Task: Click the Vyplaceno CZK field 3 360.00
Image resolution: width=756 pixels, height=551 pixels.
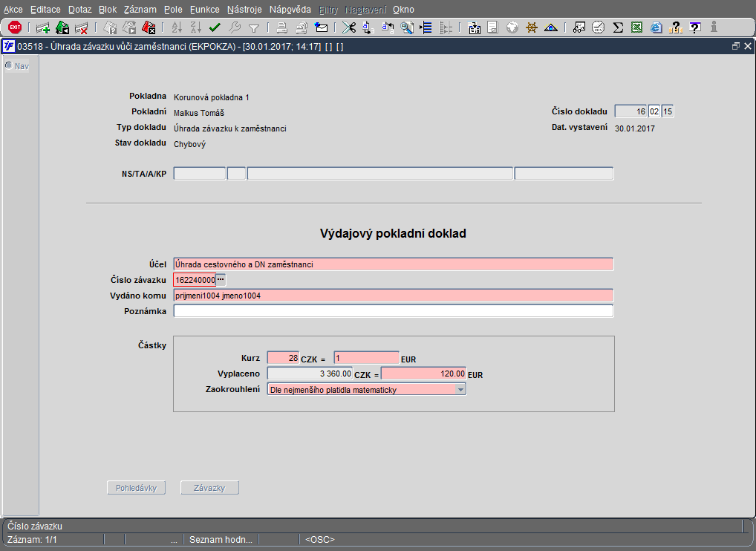Action: [x=310, y=374]
